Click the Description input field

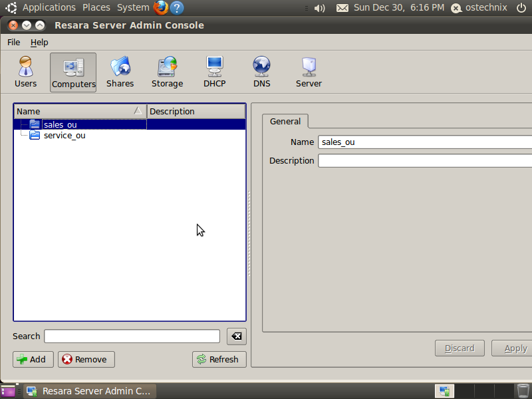[x=425, y=161]
